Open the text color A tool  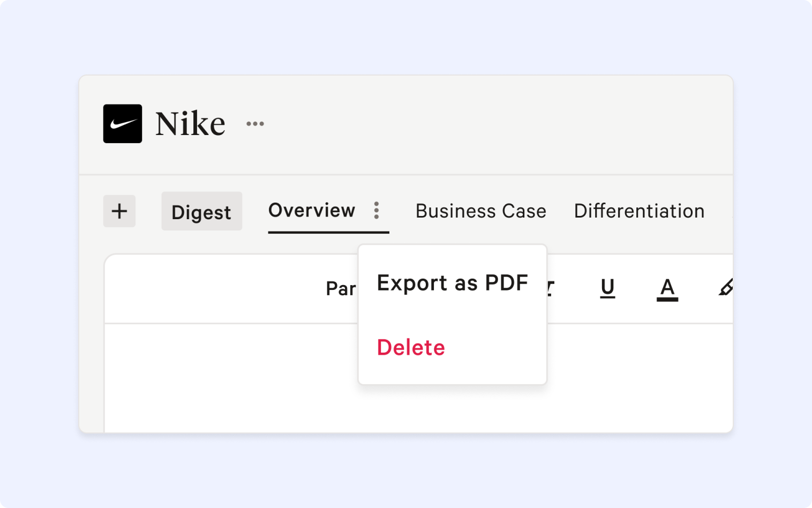[x=667, y=289]
